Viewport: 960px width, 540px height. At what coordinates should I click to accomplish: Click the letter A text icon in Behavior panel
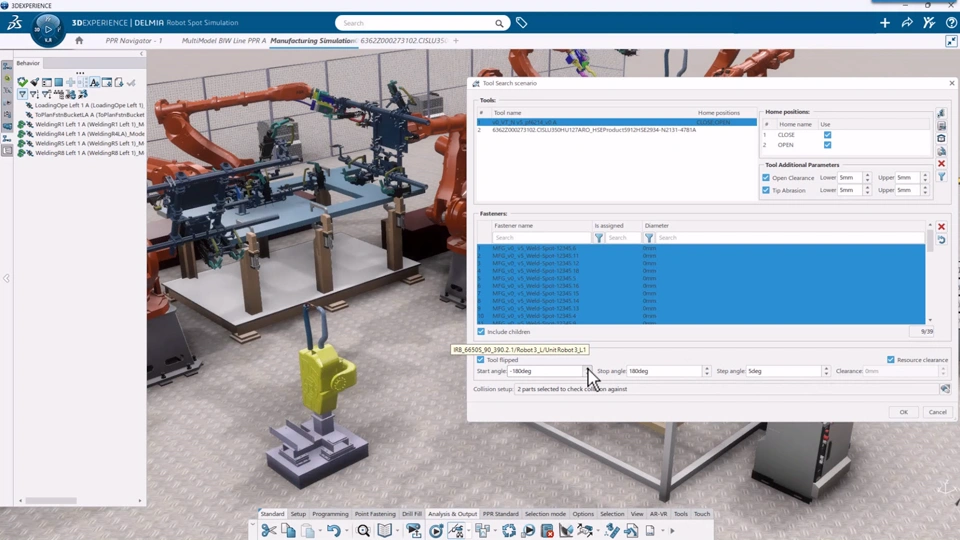[x=94, y=82]
